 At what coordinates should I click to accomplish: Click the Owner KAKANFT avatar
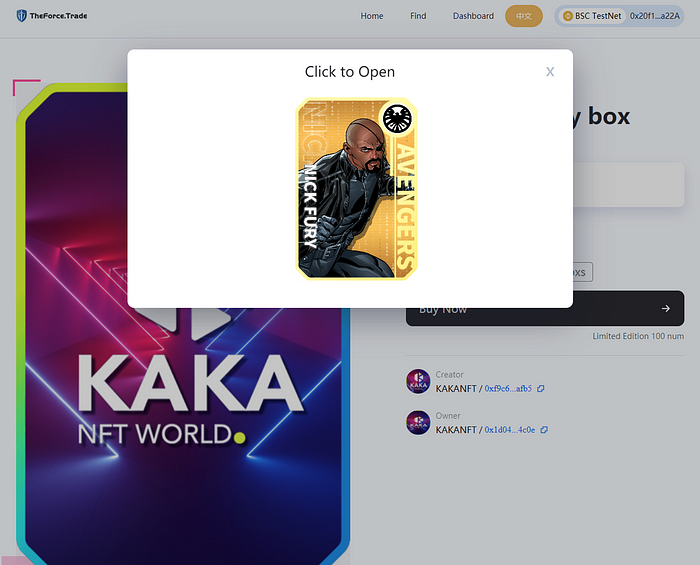point(418,423)
